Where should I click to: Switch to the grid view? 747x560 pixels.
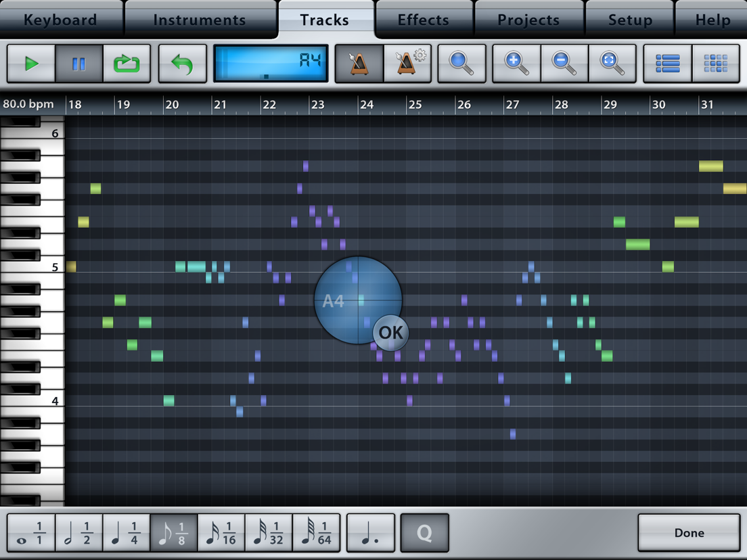click(716, 63)
